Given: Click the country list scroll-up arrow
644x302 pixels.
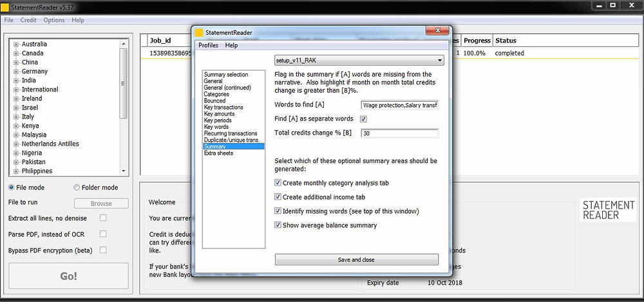Looking at the screenshot, I should 124,43.
